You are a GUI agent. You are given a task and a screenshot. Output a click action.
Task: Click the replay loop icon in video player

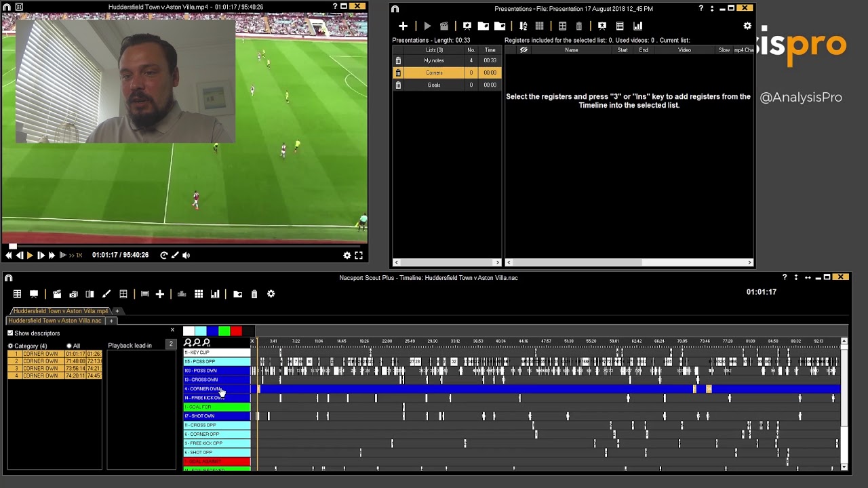click(164, 256)
